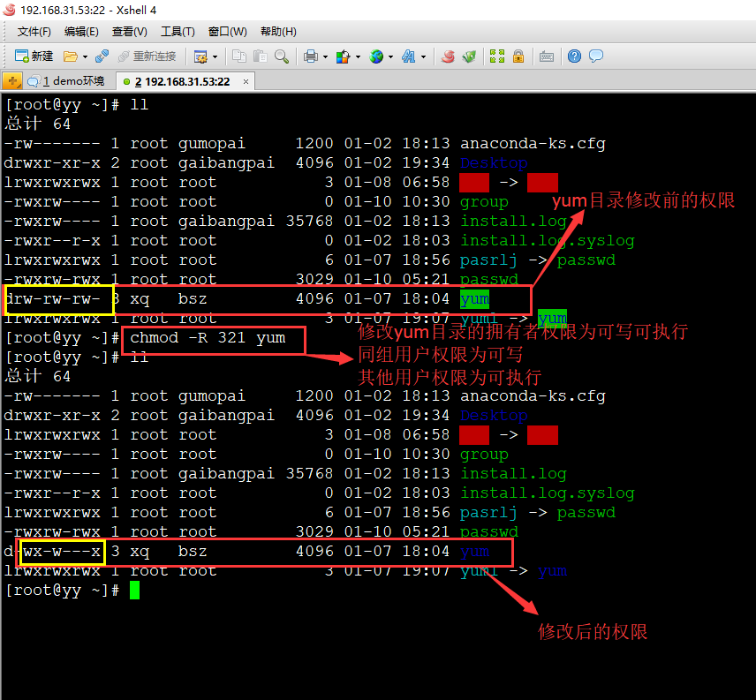Viewport: 756px width, 700px height.
Task: Click the Copy icon in toolbar
Action: coord(240,56)
